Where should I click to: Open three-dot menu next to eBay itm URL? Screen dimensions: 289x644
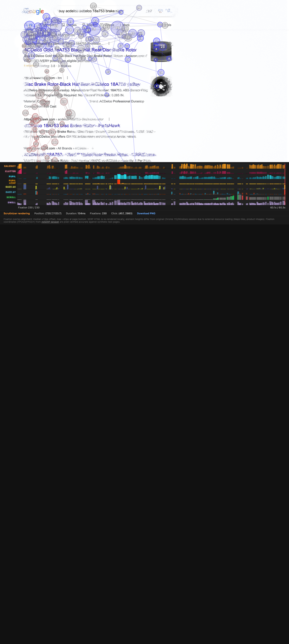68,78
